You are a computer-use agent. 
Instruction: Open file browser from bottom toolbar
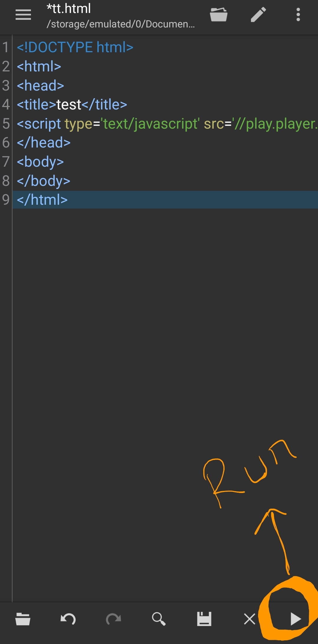23,619
